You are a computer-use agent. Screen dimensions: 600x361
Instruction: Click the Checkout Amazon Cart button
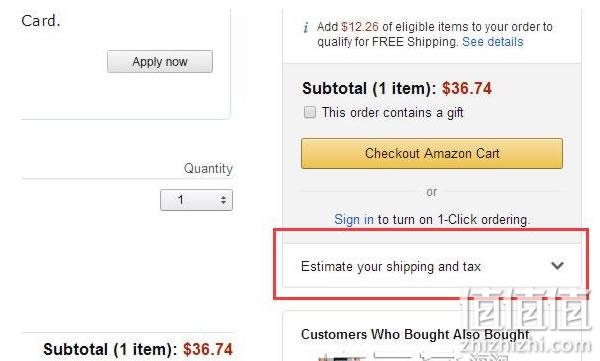pos(432,153)
